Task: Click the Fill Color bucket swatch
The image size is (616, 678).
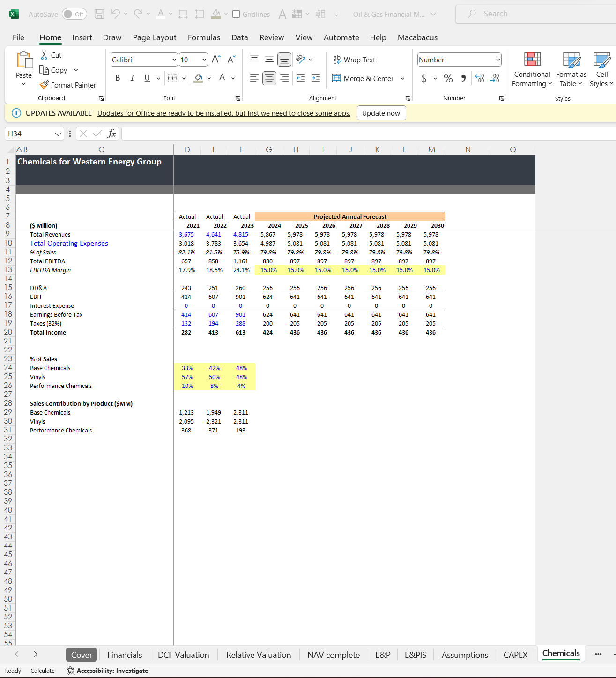Action: coord(198,78)
